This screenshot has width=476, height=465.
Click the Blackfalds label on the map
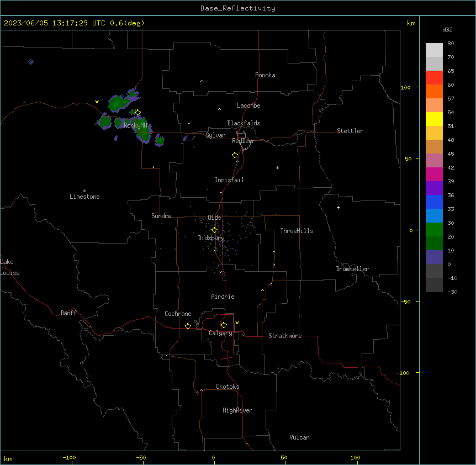click(244, 123)
